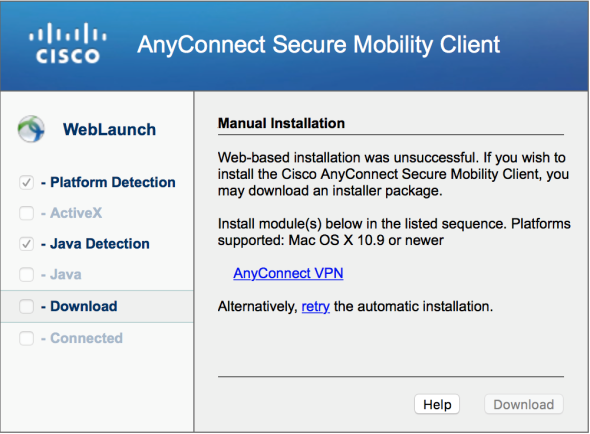Open the AnyConnect VPN installer link
Screen dimensions: 590x434
point(288,273)
